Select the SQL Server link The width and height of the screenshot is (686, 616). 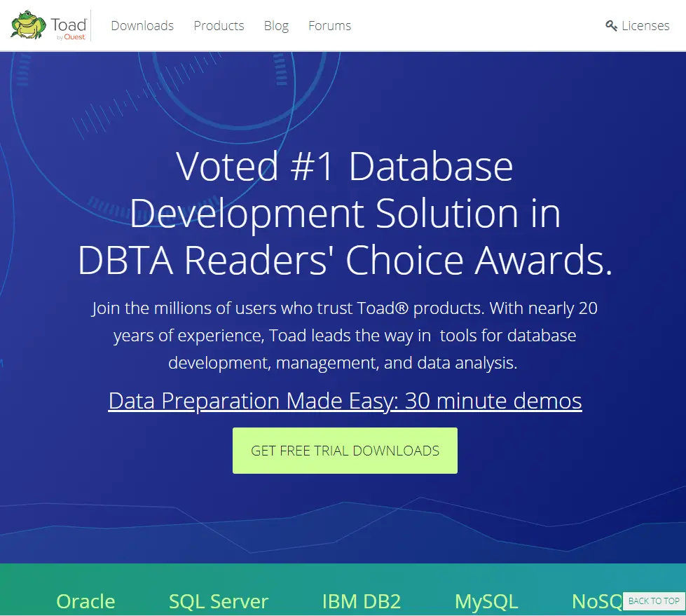[x=219, y=601]
